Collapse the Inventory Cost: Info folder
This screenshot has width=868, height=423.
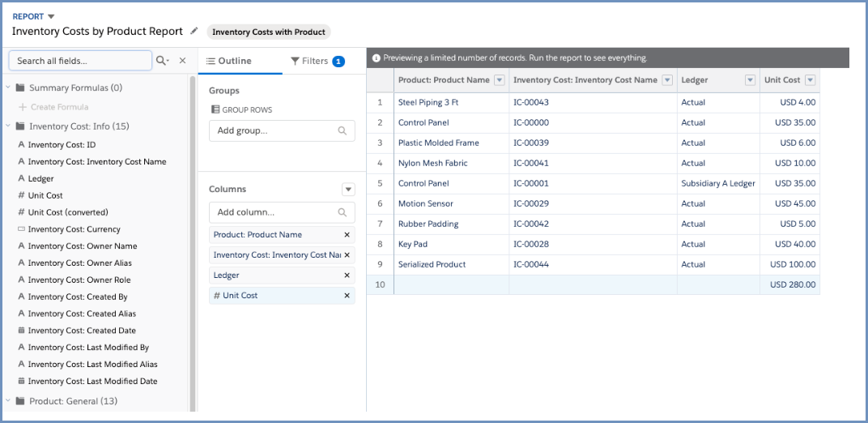point(9,126)
